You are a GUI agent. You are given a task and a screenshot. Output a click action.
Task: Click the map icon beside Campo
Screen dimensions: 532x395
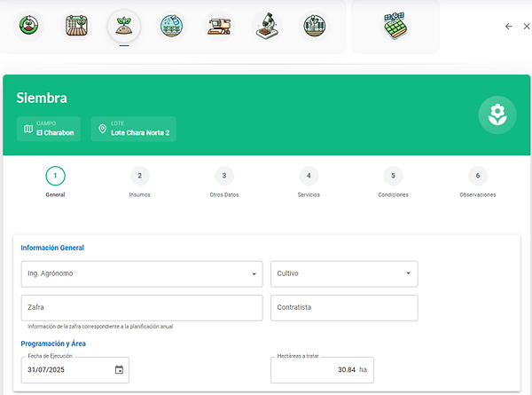(x=28, y=129)
